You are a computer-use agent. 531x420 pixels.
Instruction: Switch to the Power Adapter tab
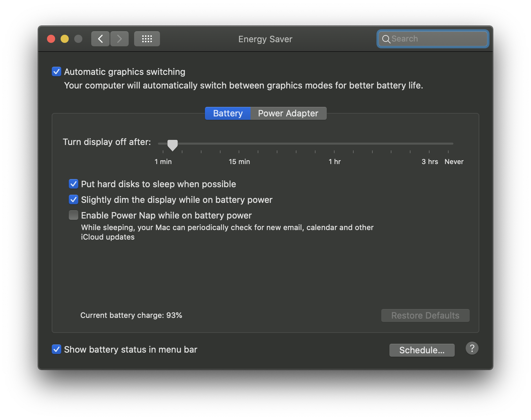[288, 113]
